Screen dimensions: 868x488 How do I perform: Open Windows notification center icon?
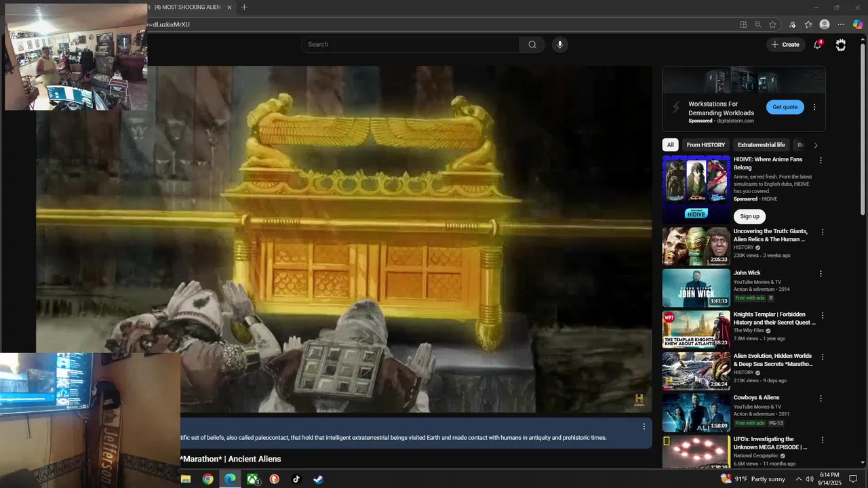[x=853, y=479]
